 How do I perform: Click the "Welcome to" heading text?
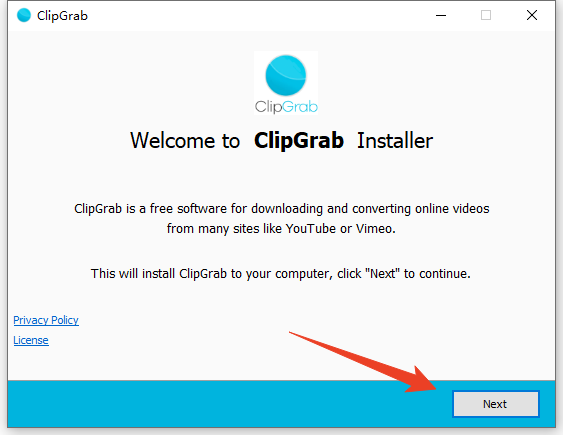click(185, 140)
